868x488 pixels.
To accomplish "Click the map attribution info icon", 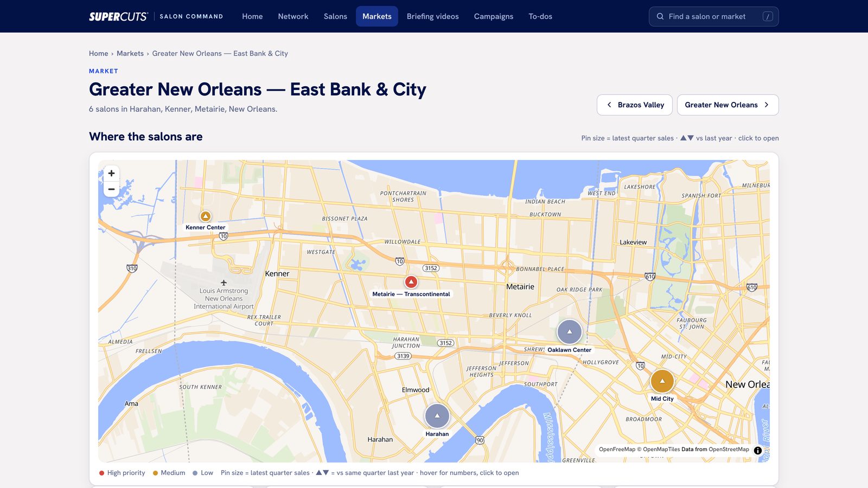I will coord(758,450).
